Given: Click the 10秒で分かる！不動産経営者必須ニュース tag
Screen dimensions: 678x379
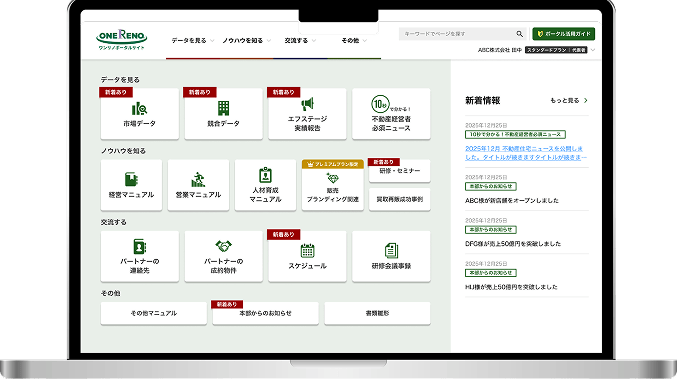Looking at the screenshot, I should coord(515,134).
